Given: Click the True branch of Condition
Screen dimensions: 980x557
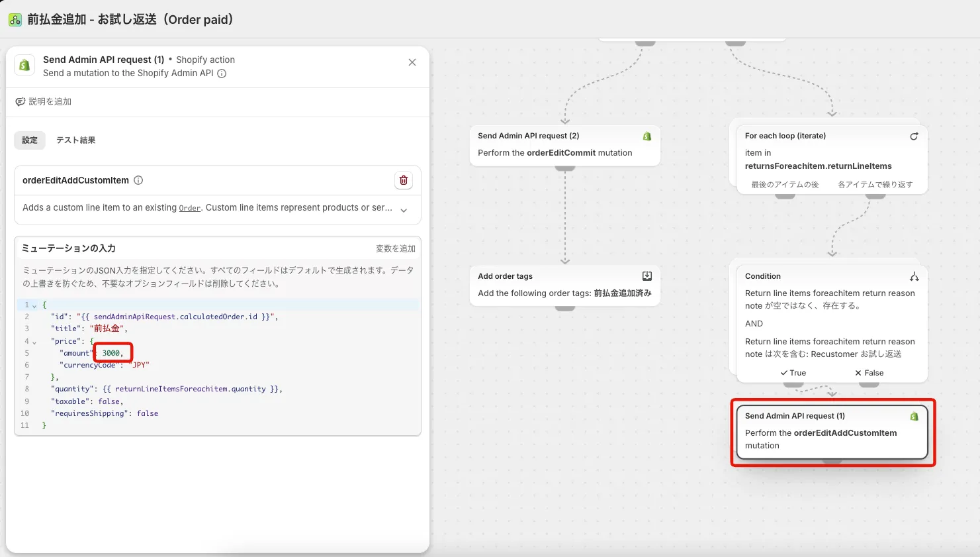Looking at the screenshot, I should [x=793, y=373].
